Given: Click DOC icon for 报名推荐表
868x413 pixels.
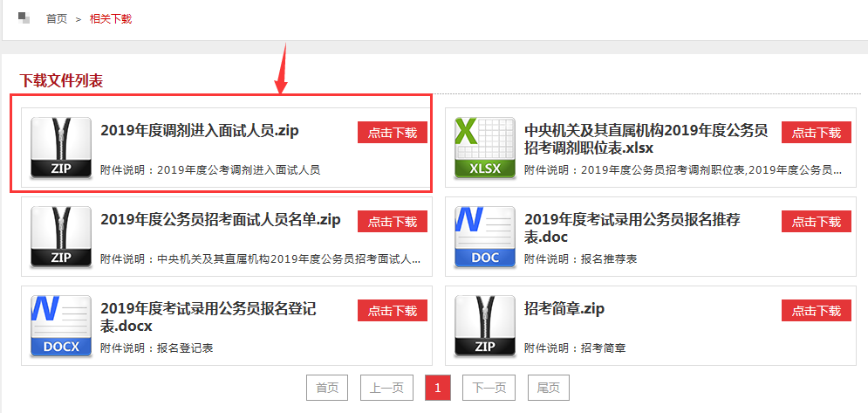Looking at the screenshot, I should click(x=484, y=237).
